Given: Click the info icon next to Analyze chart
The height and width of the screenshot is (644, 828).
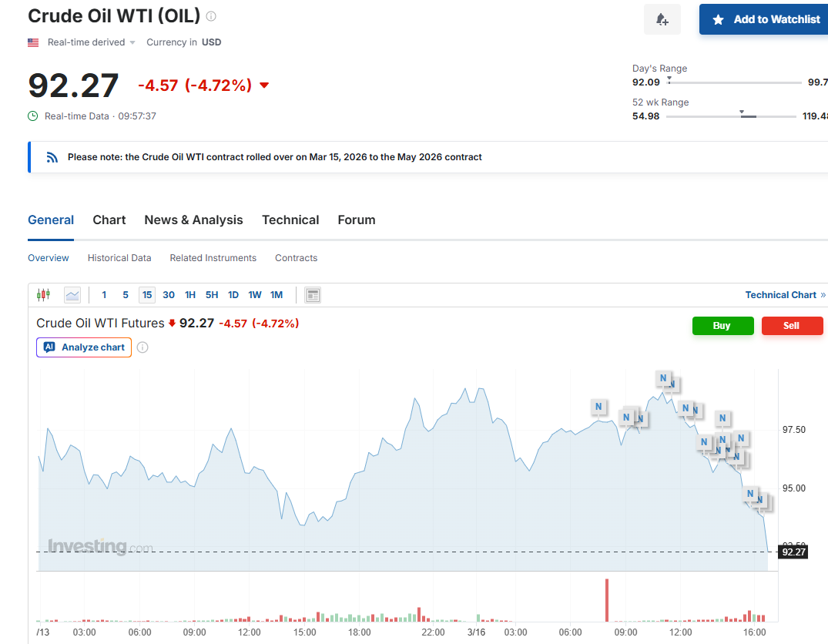Looking at the screenshot, I should [142, 347].
